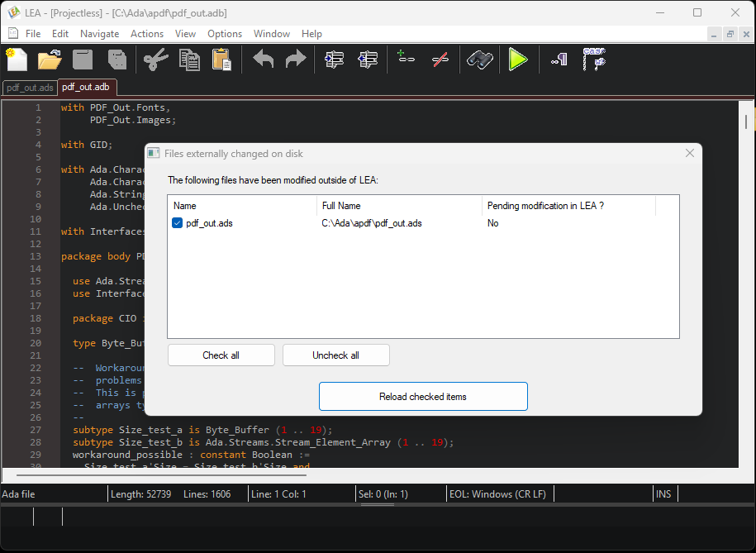Toggle the show special characters pilcrow icon
Image resolution: width=756 pixels, height=553 pixels.
coord(559,60)
